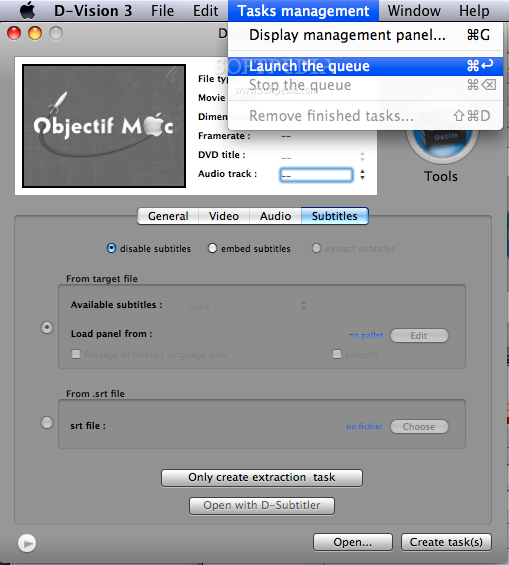Image resolution: width=509 pixels, height=565 pixels.
Task: Click the Objectif Mac preview thumbnail
Action: (104, 126)
